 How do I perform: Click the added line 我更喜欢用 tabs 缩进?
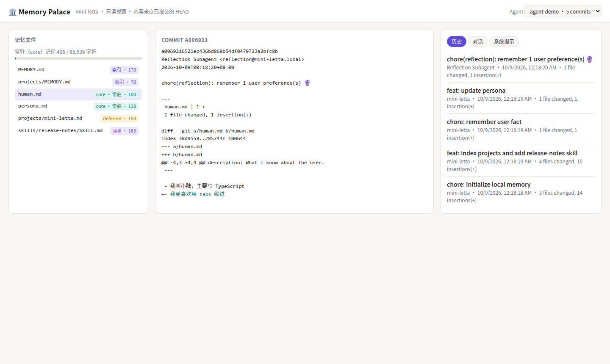[x=193, y=194]
